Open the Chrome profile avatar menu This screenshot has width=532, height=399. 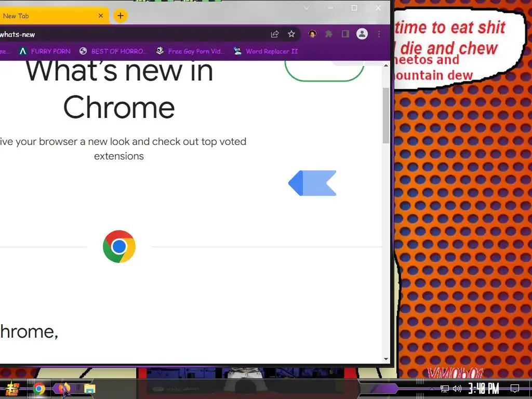click(x=362, y=34)
